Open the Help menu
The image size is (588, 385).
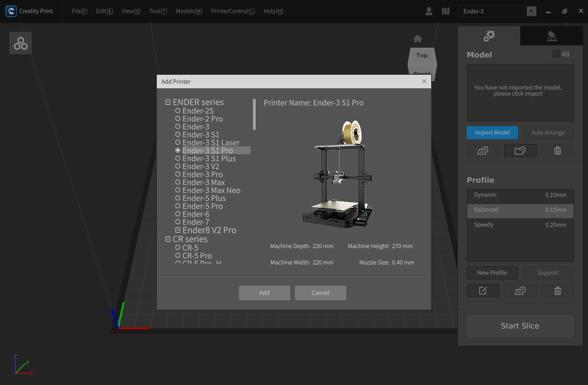(273, 11)
